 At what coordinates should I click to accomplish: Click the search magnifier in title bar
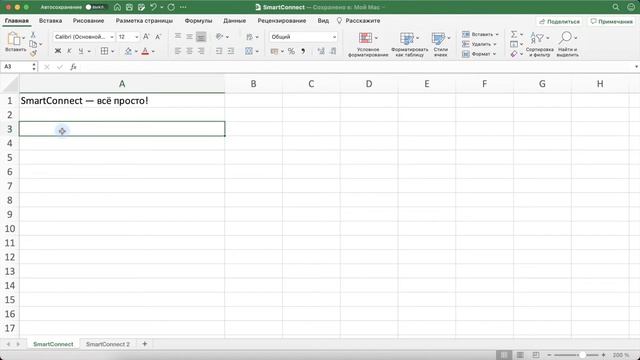616,7
